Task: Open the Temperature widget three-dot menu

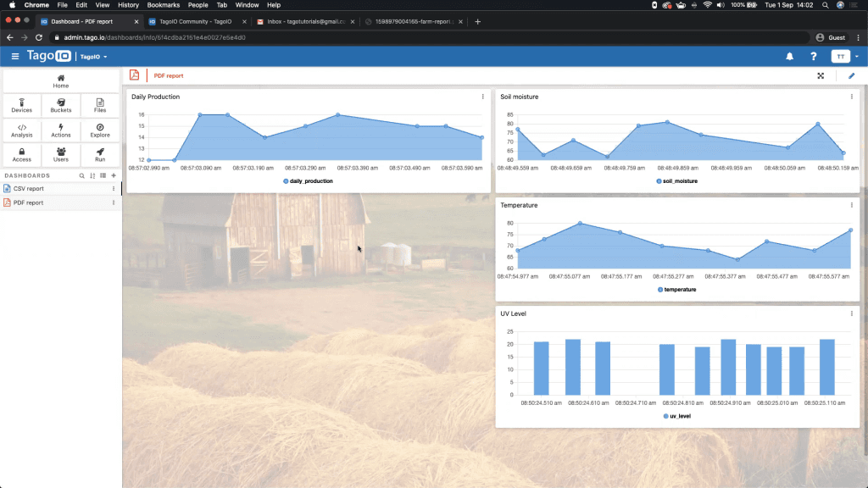Action: [851, 204]
